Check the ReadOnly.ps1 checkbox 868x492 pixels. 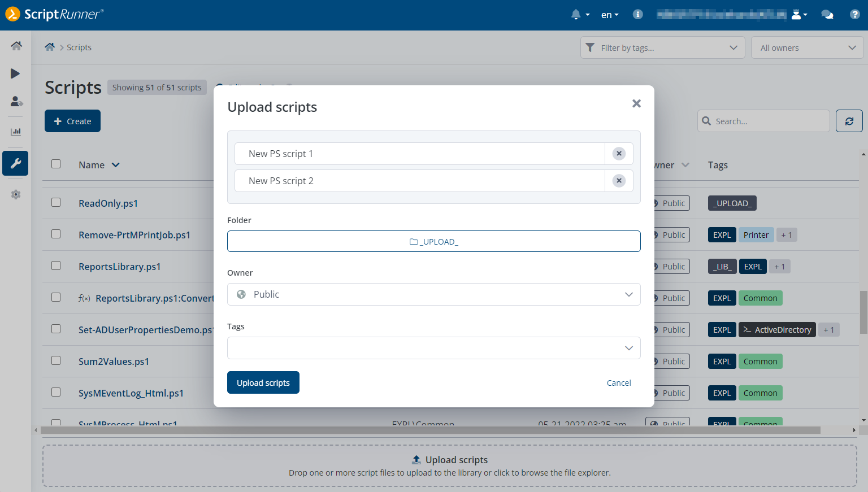tap(56, 202)
